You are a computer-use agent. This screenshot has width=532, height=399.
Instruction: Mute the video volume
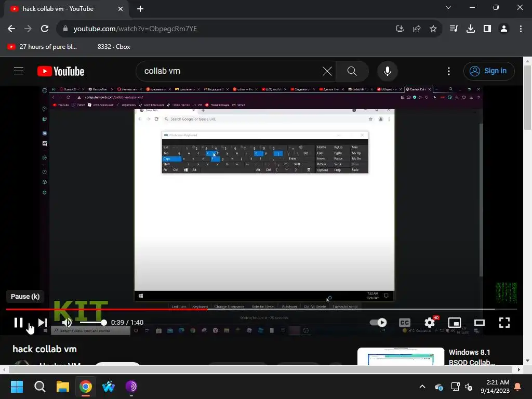point(67,323)
